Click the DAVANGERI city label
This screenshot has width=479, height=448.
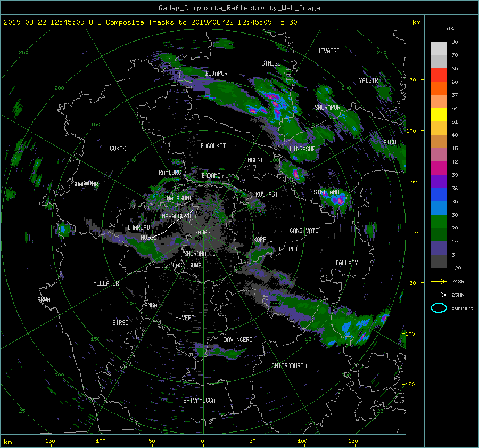[x=238, y=340]
